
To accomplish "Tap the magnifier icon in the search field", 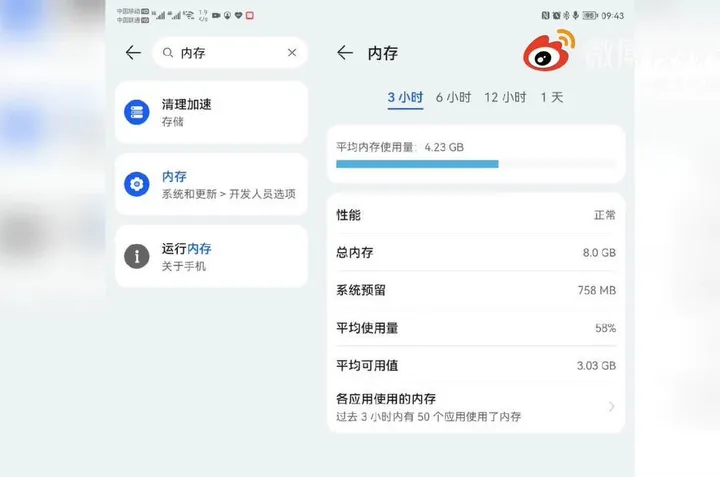I will coord(168,53).
